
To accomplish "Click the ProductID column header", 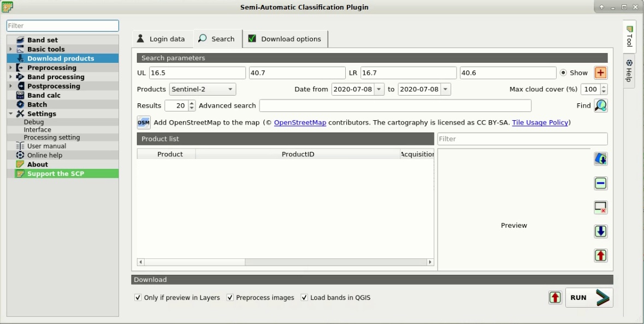I will (298, 155).
